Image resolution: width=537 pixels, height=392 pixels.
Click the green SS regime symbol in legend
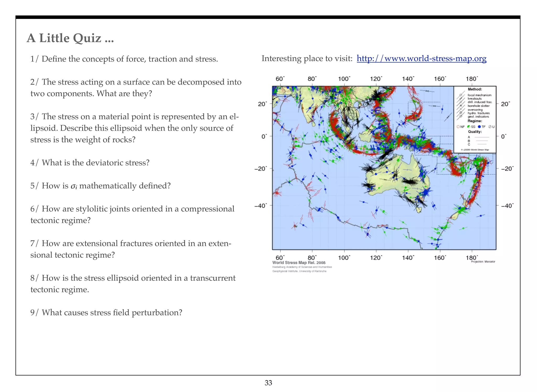point(469,127)
